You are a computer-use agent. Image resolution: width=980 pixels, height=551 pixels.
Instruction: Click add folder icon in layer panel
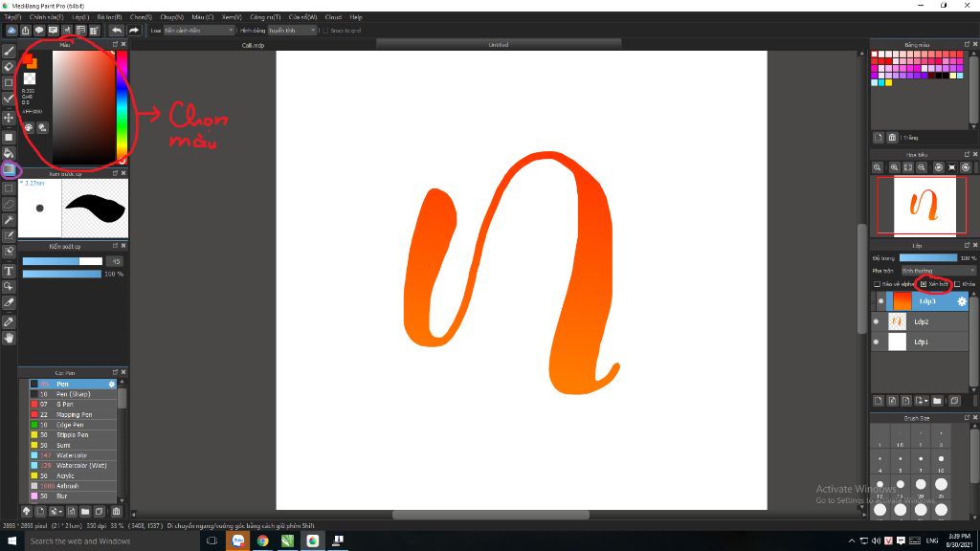(937, 401)
